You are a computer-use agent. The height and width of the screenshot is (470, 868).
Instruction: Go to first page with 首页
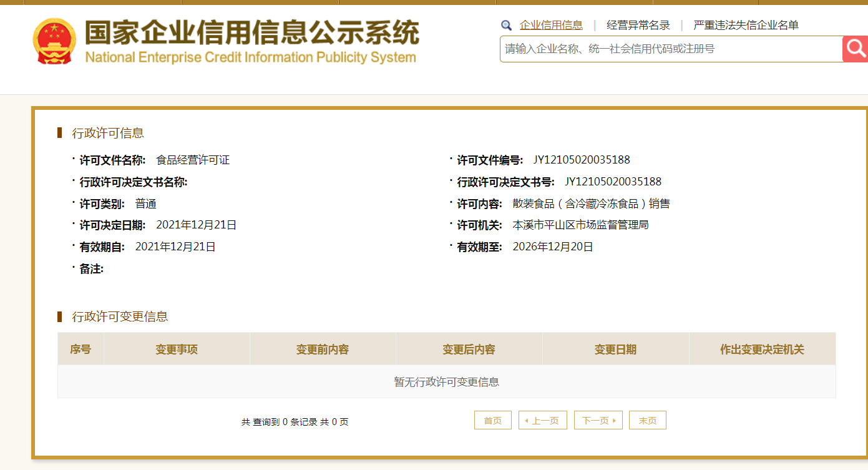point(493,421)
